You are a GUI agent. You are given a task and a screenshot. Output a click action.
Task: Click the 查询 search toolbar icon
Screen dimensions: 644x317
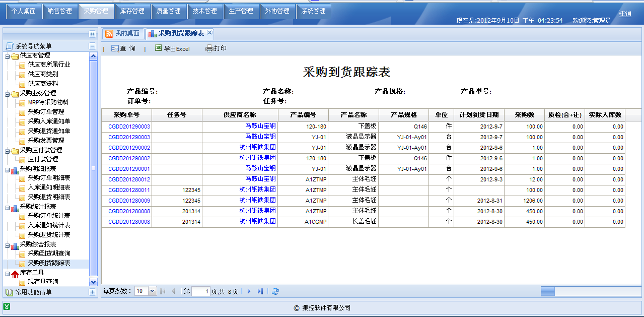point(115,48)
